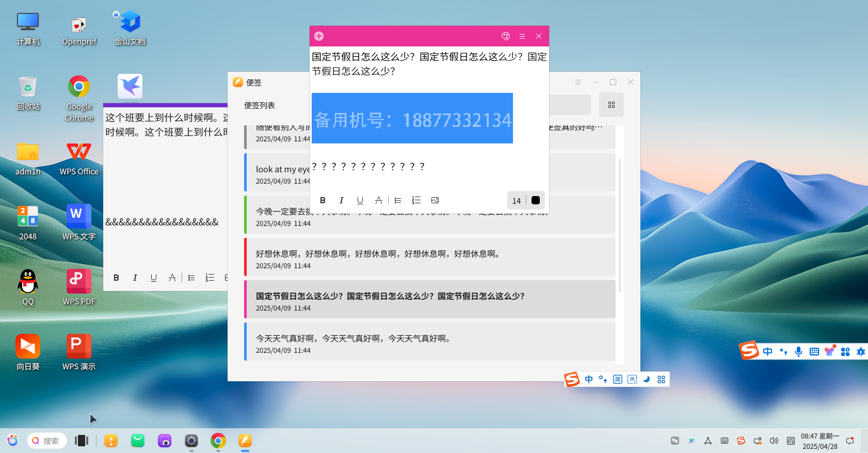Open the palette icon on the pink note
The height and width of the screenshot is (453, 868).
click(x=506, y=36)
